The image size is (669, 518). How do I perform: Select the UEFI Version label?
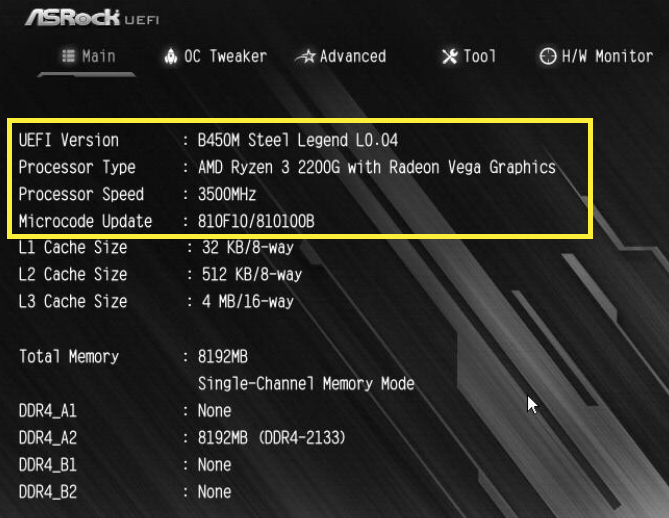(69, 140)
